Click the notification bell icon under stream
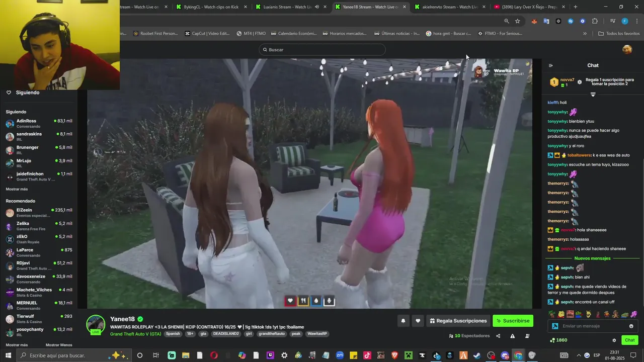The width and height of the screenshot is (644, 362). point(403,321)
